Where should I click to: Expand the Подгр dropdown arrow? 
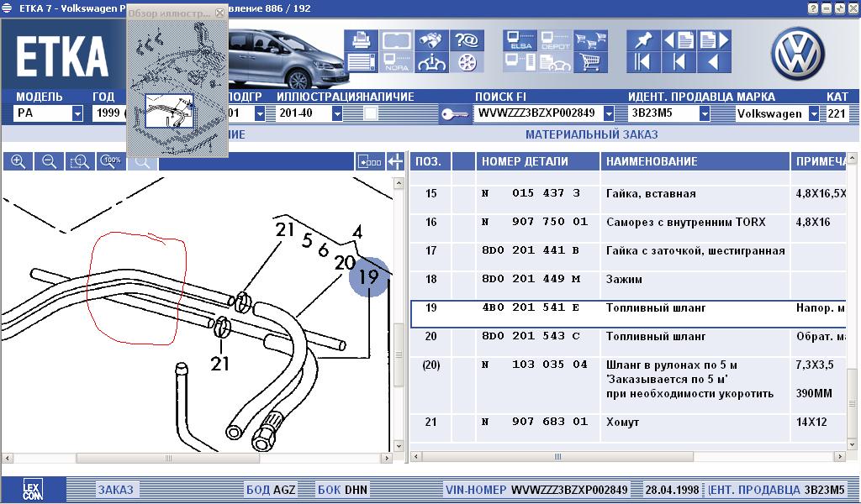(260, 113)
